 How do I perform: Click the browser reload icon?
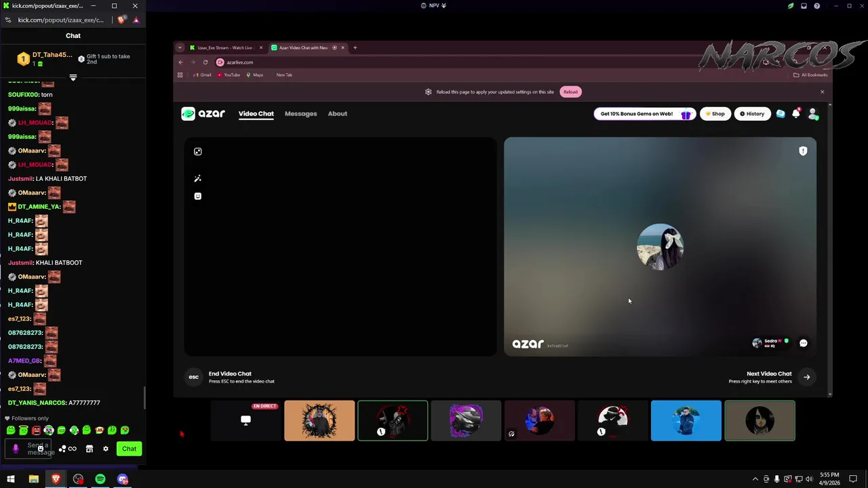205,62
